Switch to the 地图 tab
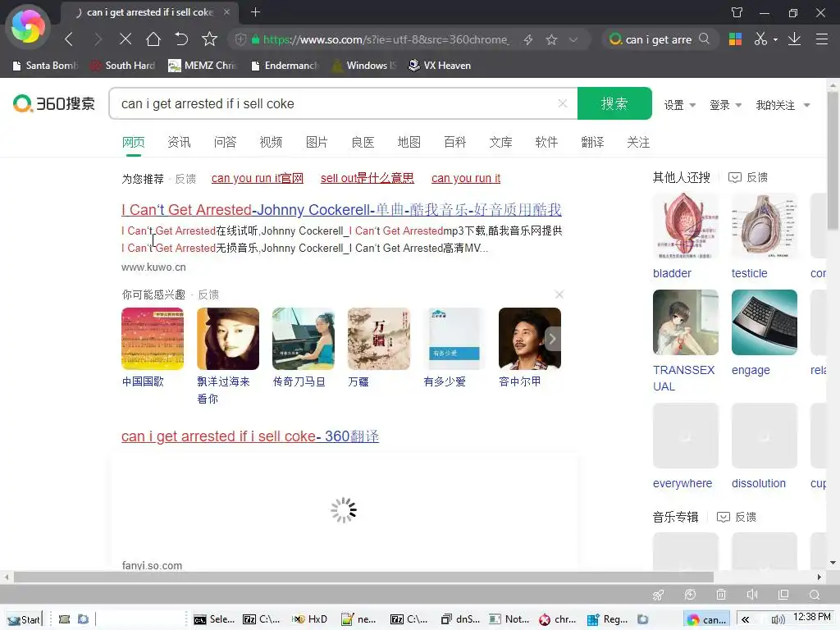Image resolution: width=840 pixels, height=630 pixels. [409, 142]
